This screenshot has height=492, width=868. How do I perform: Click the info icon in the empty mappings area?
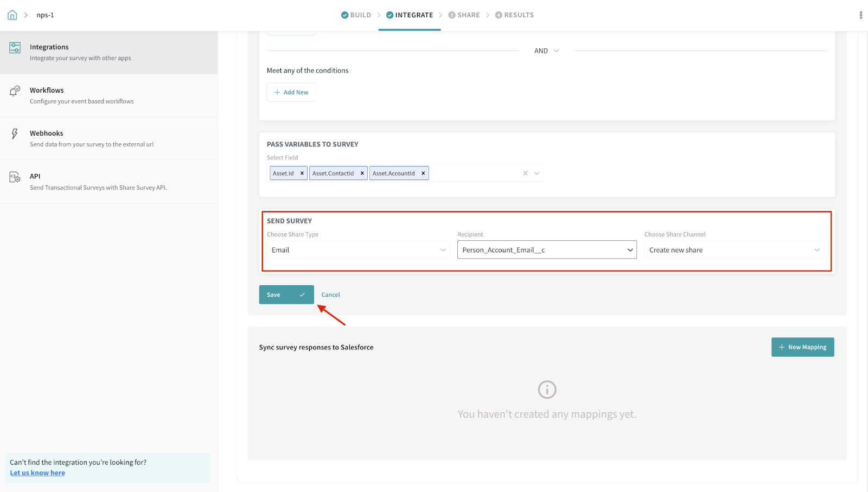coord(547,389)
